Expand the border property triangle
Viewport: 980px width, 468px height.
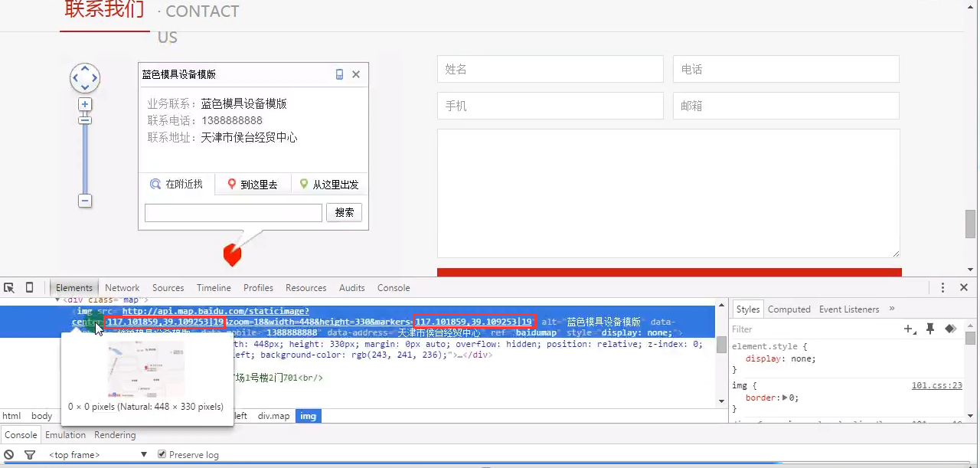pyautogui.click(x=786, y=398)
